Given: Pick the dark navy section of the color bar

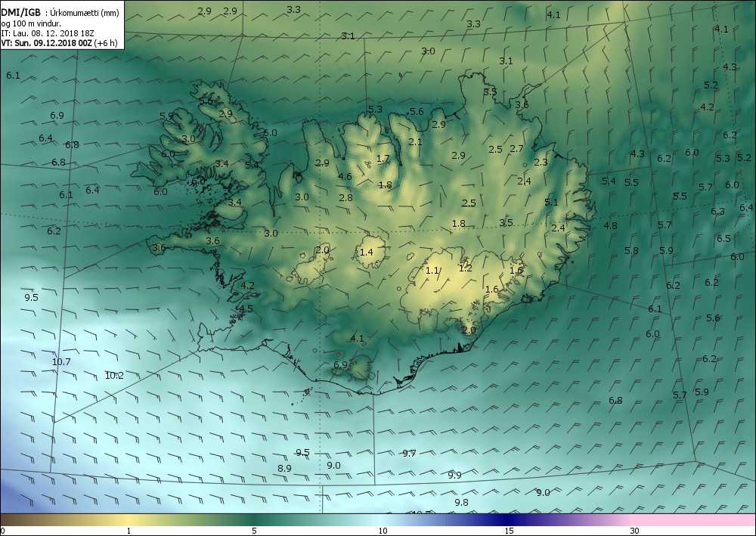Looking at the screenshot, I should [507, 520].
